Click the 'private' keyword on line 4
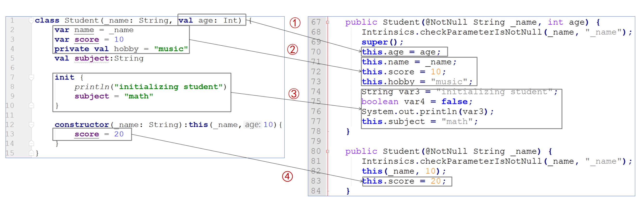Viewport: 644px width, 207px height. pos(72,49)
